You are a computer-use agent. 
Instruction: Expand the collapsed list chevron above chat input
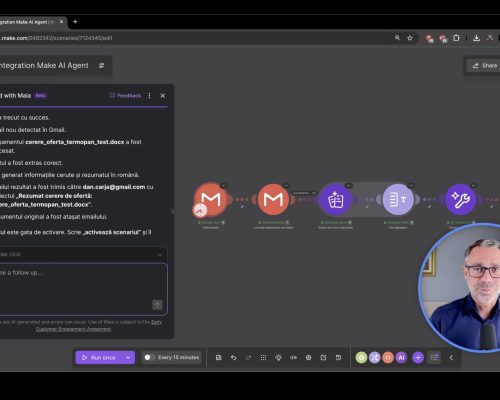(x=159, y=254)
